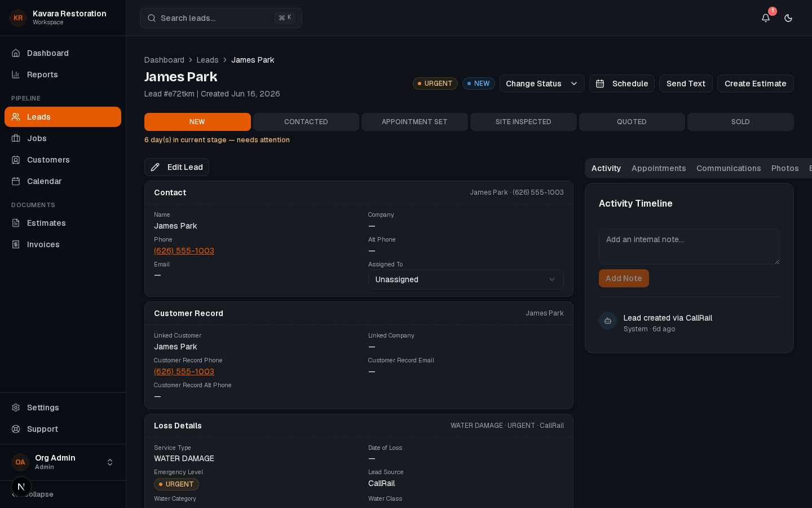
Task: Click the Customer Record Phone link
Action: (x=184, y=371)
